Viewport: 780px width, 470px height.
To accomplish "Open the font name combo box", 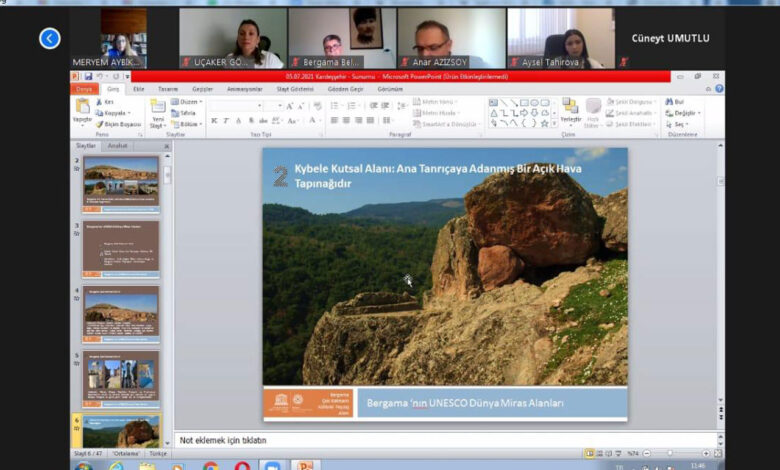I will click(x=236, y=106).
